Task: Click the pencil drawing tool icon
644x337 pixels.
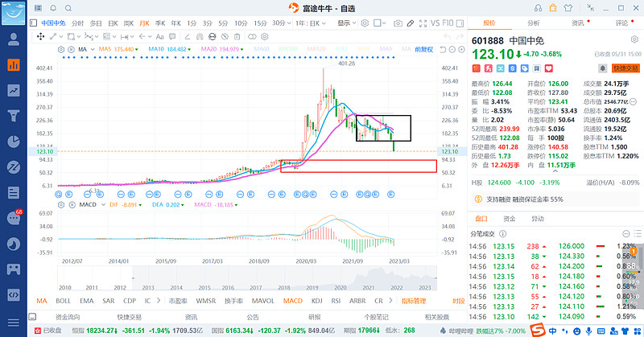Action: click(411, 23)
